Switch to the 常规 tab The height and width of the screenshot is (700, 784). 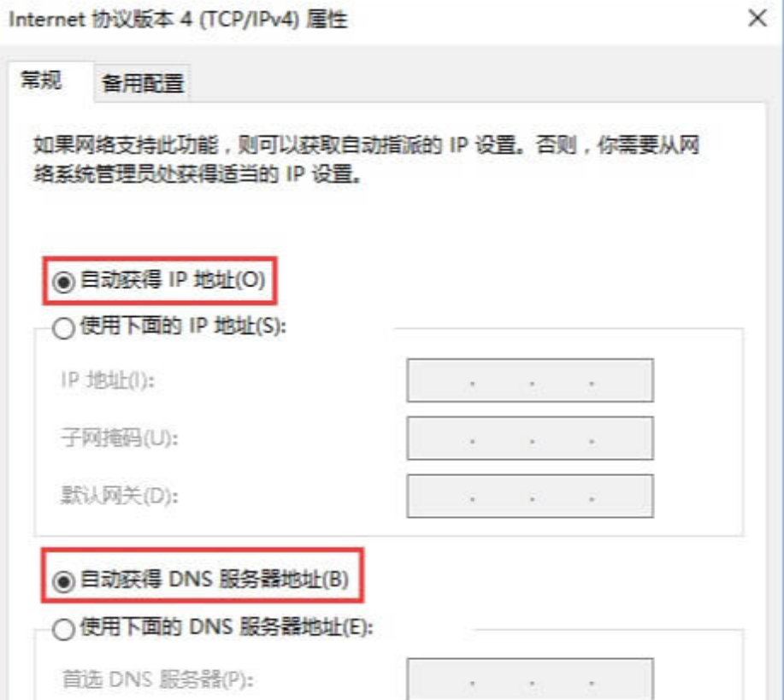41,80
